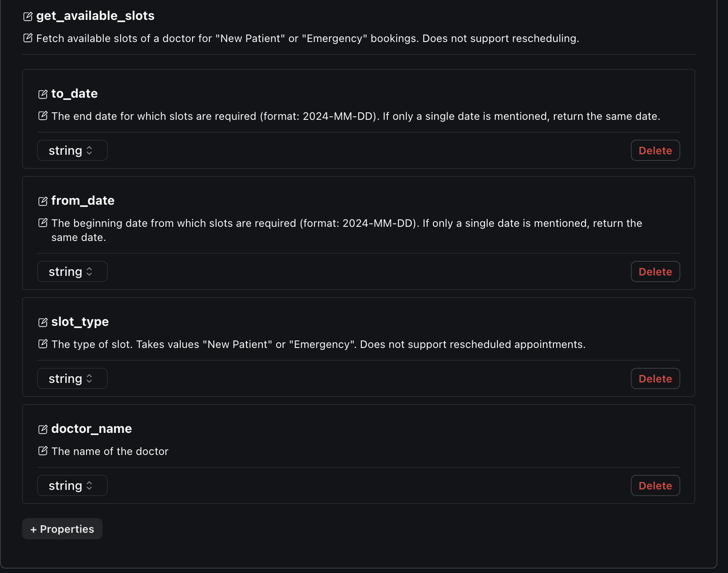Image resolution: width=728 pixels, height=573 pixels.
Task: Edit the doctor_name description pencil icon
Action: 43,451
